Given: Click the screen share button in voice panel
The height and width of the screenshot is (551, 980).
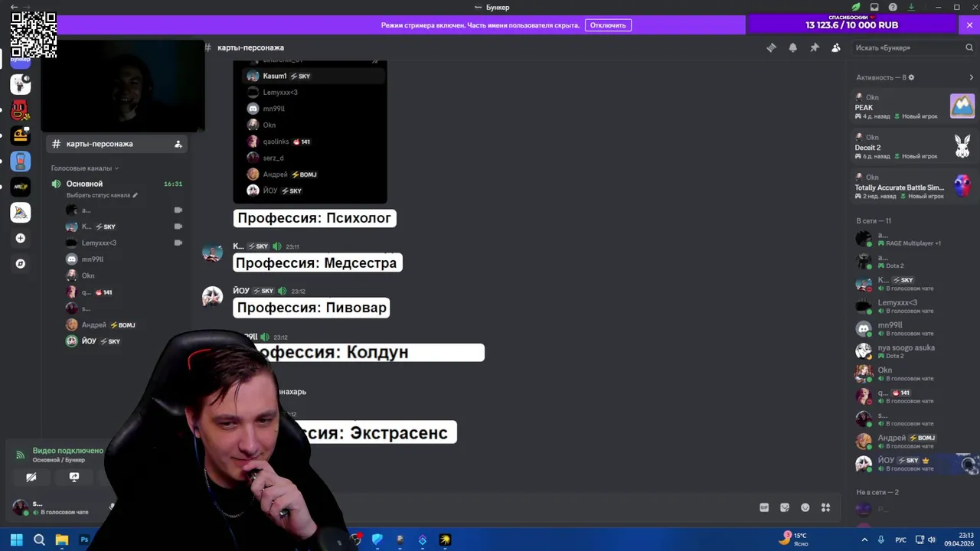Looking at the screenshot, I should pos(74,477).
